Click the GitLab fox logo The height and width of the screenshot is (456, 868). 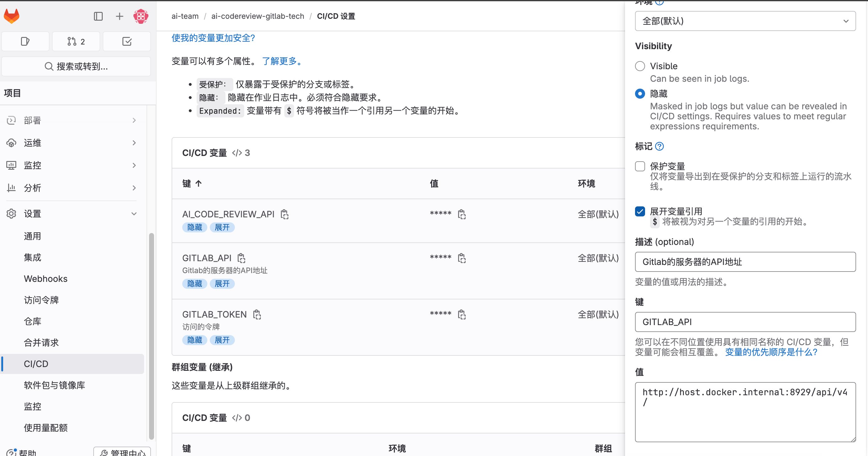click(12, 16)
